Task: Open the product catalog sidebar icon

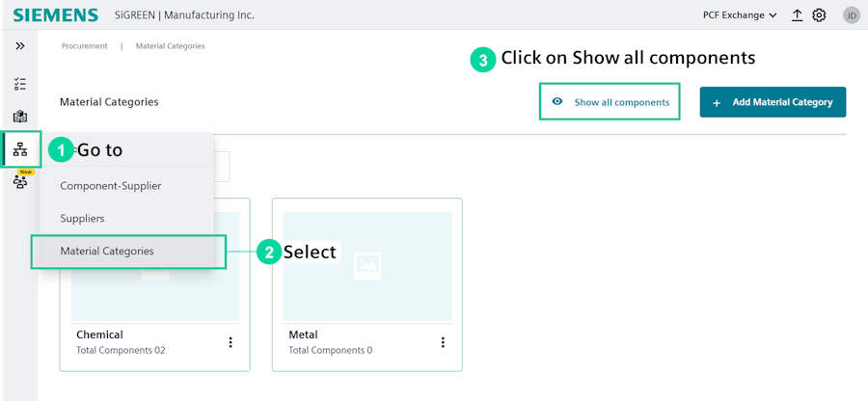Action: (20, 117)
